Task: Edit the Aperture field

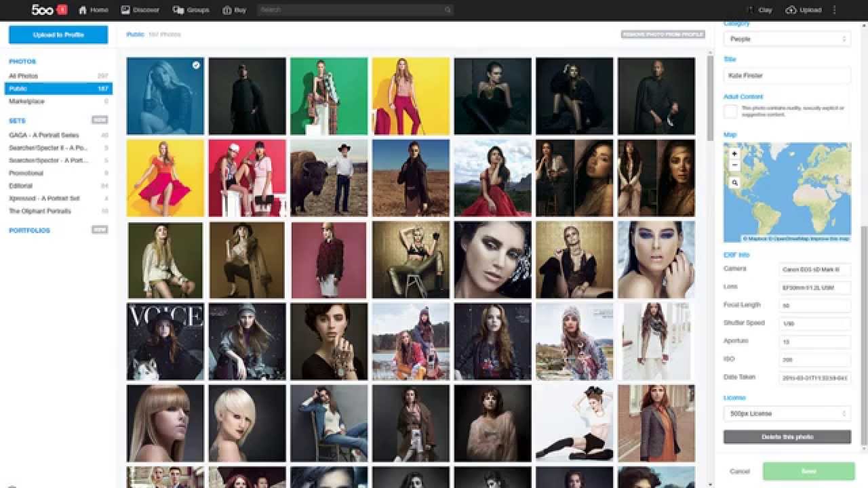Action: [x=814, y=342]
